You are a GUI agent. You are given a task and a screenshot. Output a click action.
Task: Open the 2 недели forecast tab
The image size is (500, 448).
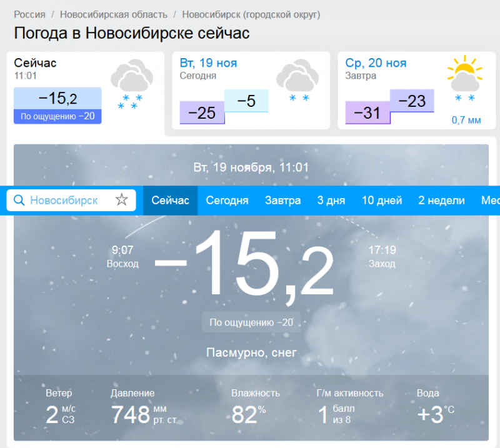tap(441, 201)
